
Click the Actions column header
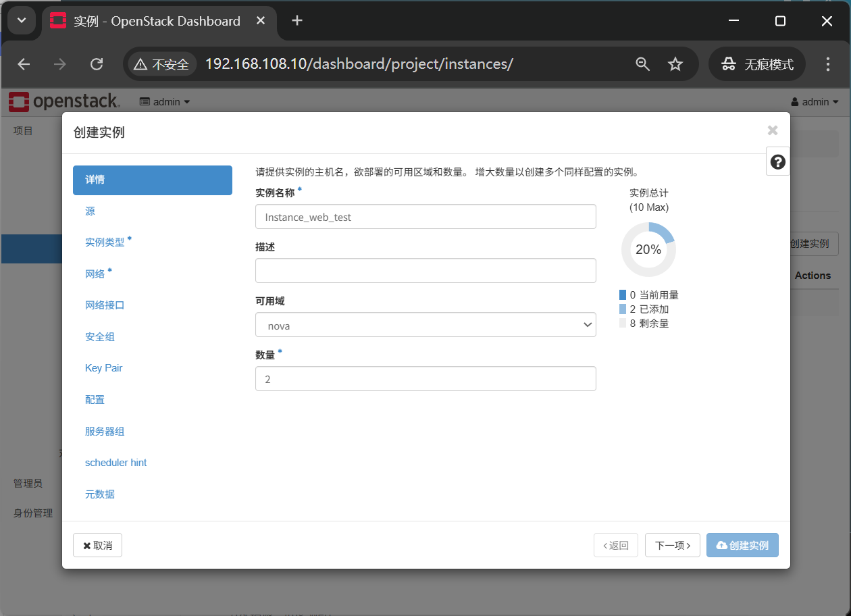[813, 276]
